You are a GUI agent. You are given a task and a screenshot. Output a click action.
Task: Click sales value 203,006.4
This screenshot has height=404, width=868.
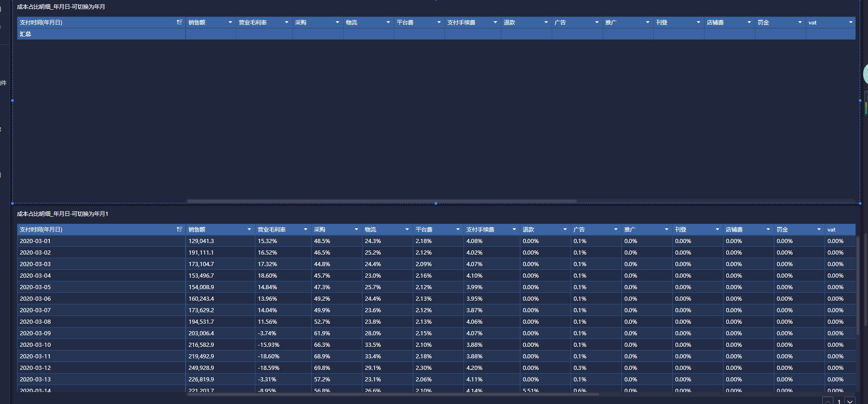click(x=201, y=333)
